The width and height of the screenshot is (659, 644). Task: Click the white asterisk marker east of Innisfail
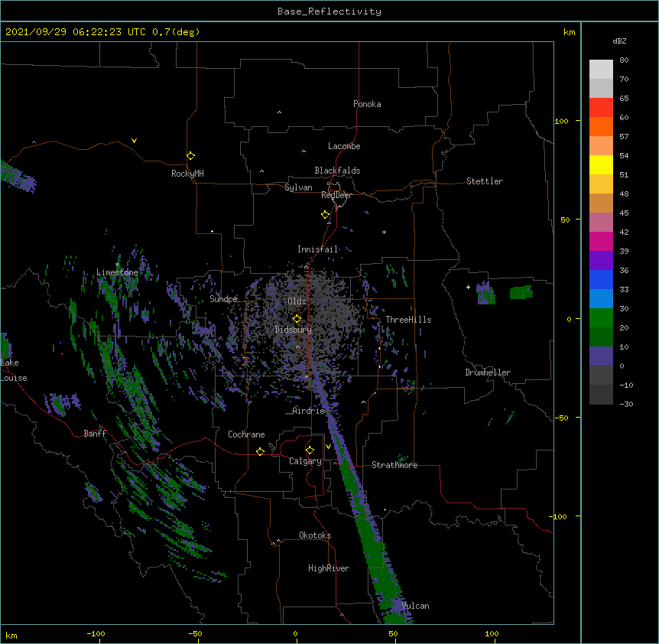coord(384,232)
